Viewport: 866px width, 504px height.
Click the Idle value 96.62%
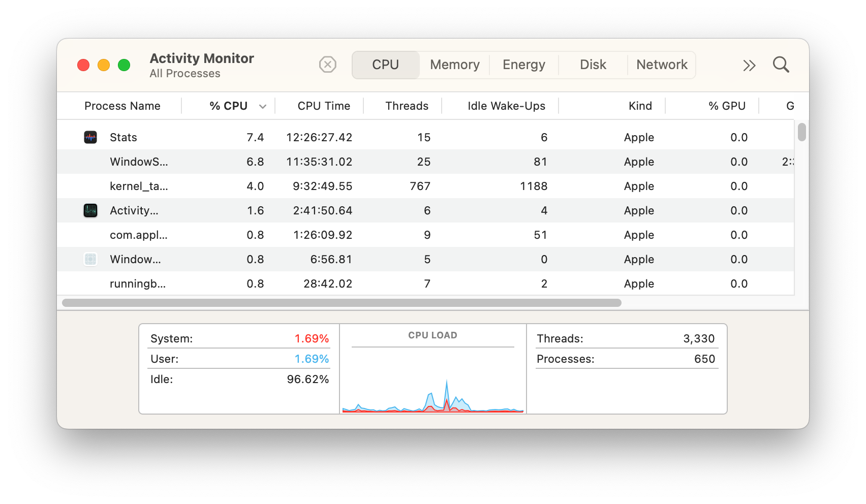308,379
